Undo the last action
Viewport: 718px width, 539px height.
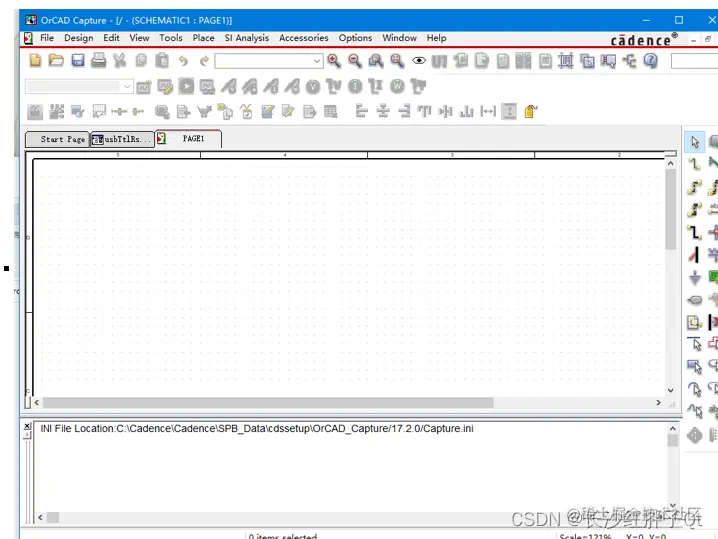pos(183,60)
